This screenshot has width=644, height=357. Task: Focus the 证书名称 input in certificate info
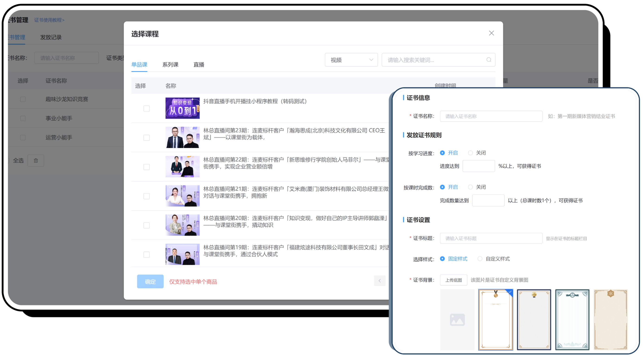[x=491, y=116]
